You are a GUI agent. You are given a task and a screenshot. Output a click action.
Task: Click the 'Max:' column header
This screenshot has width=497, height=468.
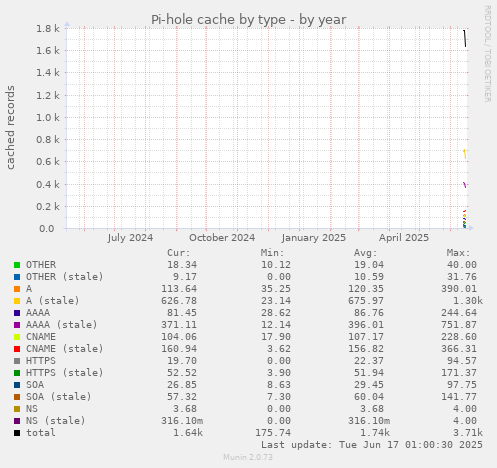point(458,253)
